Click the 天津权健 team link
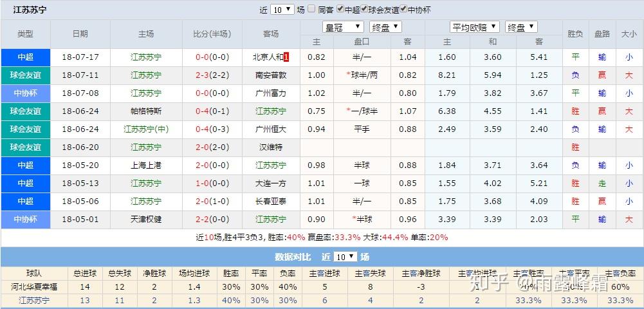 (146, 220)
